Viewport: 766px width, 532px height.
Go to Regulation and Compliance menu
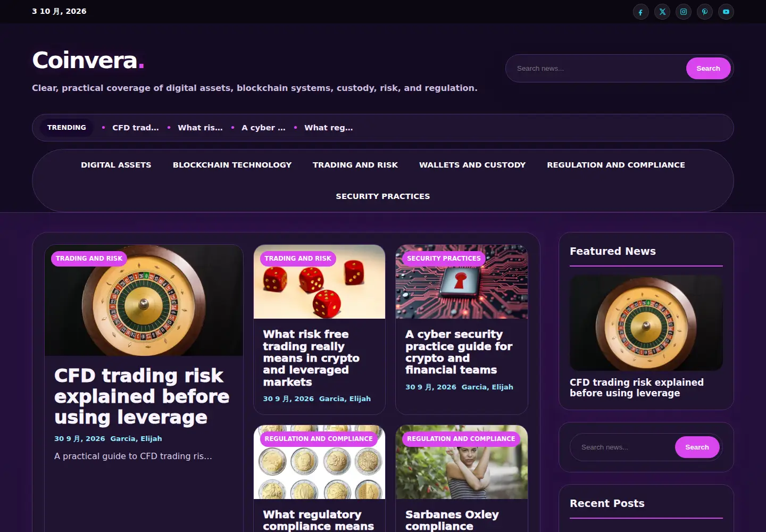pyautogui.click(x=616, y=165)
